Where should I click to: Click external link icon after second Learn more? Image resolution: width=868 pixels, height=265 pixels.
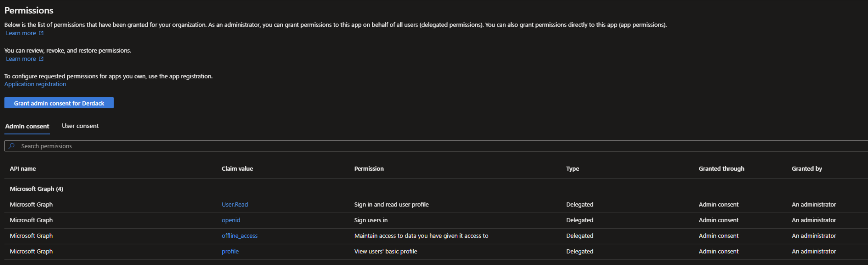pos(41,59)
